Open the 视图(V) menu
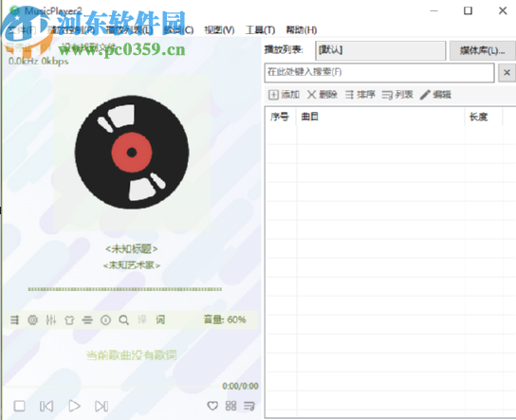Viewport: 516px width, 420px height. (x=219, y=30)
